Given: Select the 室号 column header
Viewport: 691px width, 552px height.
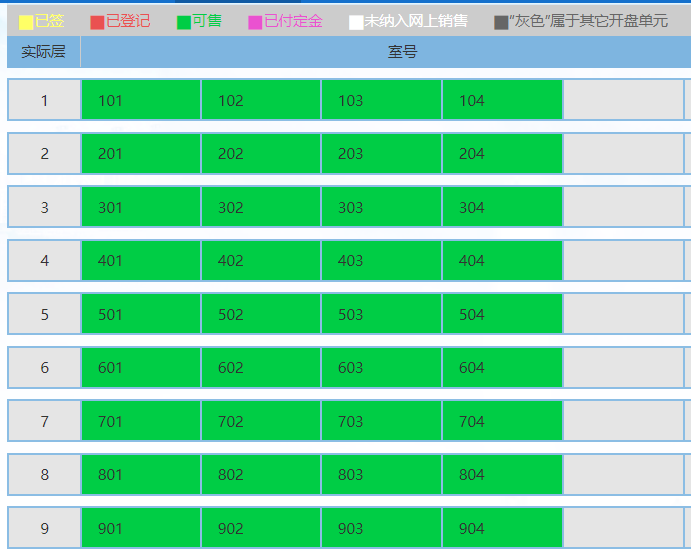Looking at the screenshot, I should [402, 52].
